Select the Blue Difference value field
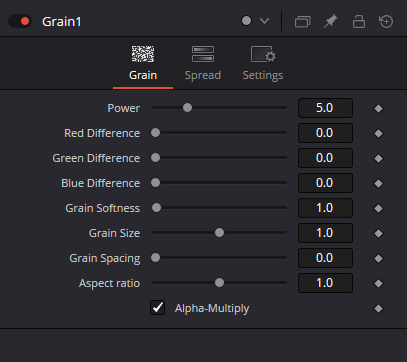The image size is (407, 362). tap(325, 183)
